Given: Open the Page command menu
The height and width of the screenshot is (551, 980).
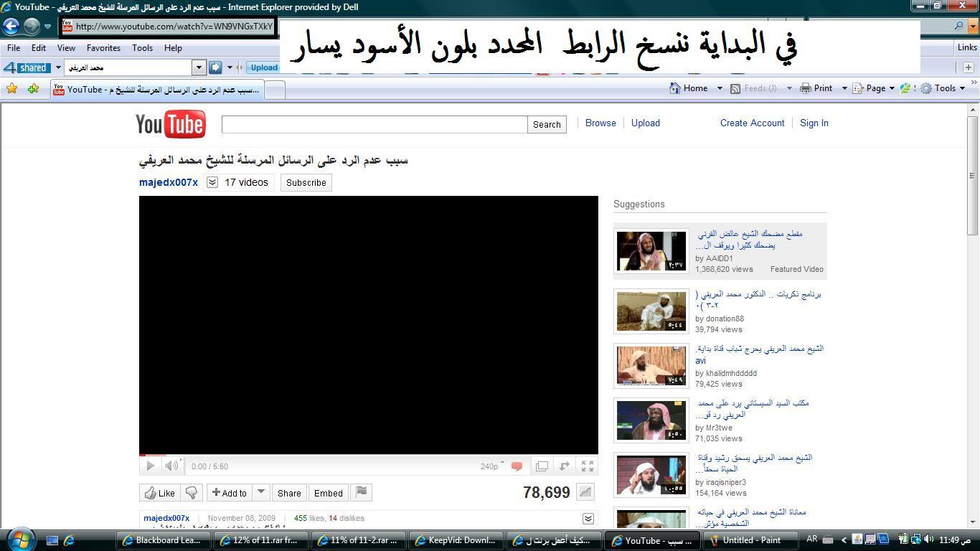Looking at the screenshot, I should tap(875, 88).
